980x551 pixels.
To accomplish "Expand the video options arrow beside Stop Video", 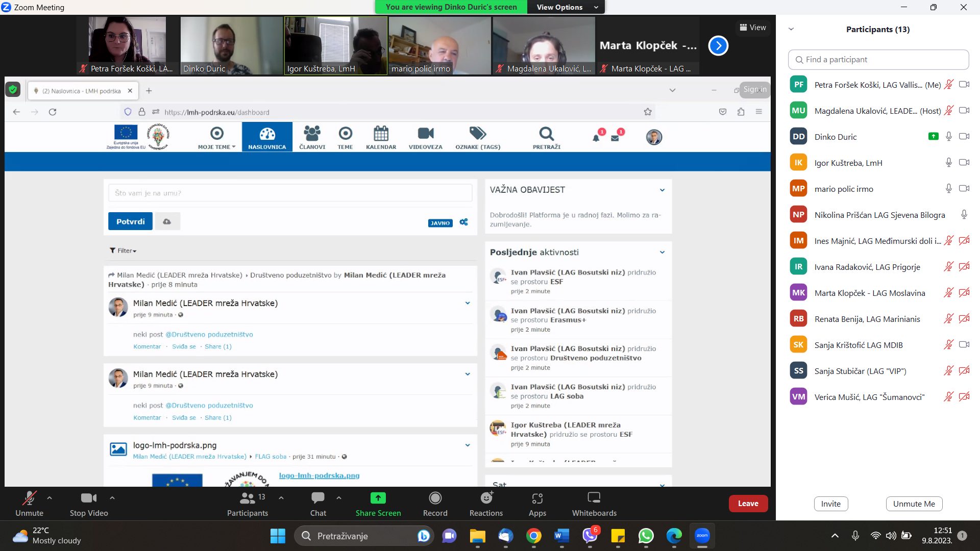I will (112, 497).
